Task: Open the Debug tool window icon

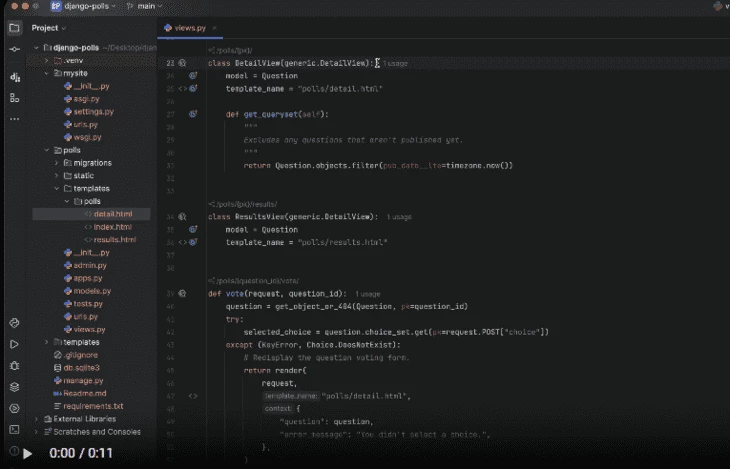Action: (x=14, y=366)
